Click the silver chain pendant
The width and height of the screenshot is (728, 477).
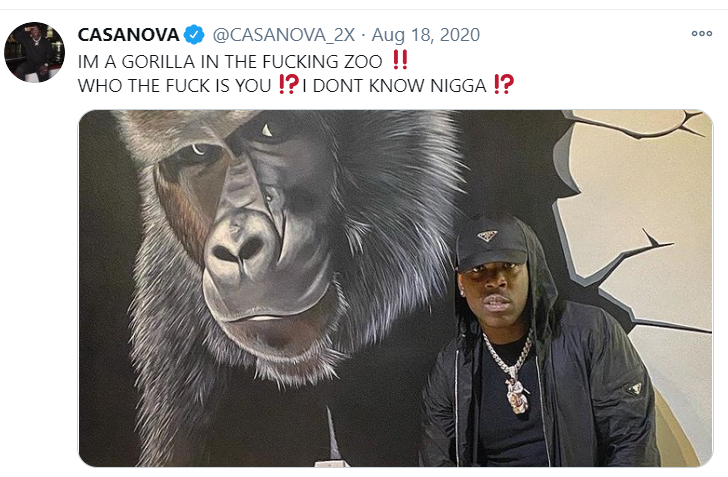coord(517,396)
